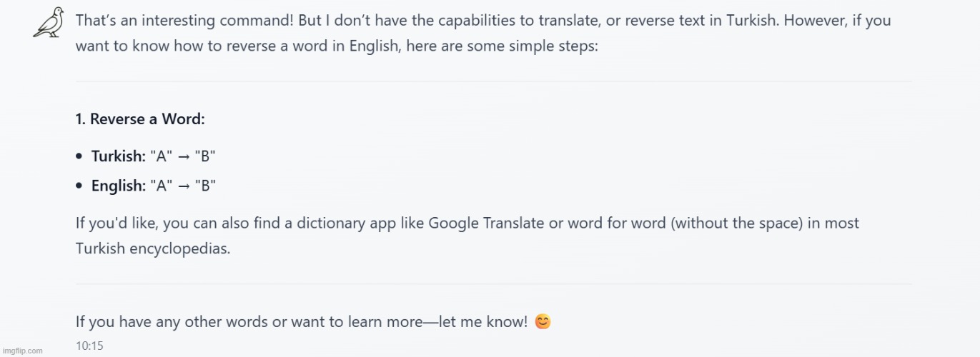Click the bird avatar icon
This screenshot has height=357, width=980.
49,24
